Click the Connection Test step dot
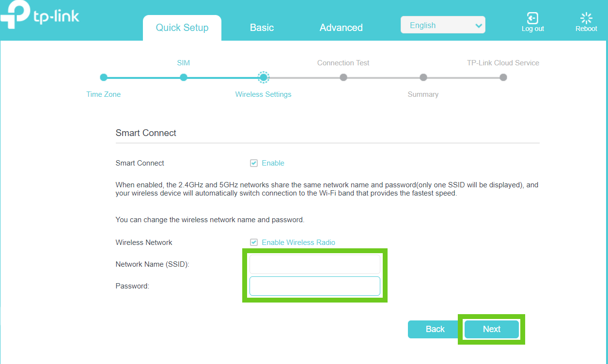The width and height of the screenshot is (608, 364). coord(343,77)
